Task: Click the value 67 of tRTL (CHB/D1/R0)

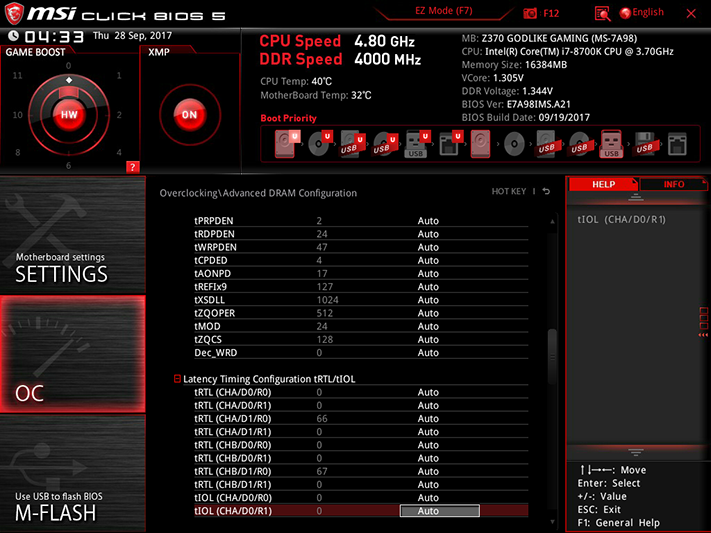Action: point(322,471)
